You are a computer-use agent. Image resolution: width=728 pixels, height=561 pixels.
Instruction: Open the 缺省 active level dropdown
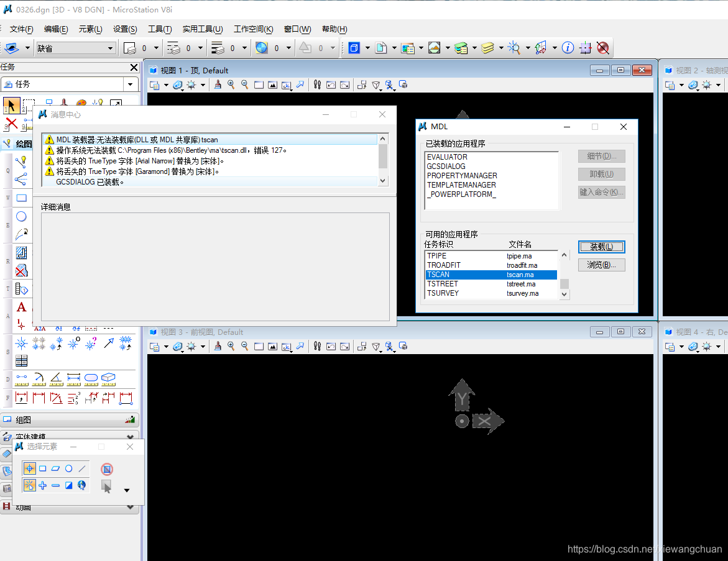pos(75,48)
